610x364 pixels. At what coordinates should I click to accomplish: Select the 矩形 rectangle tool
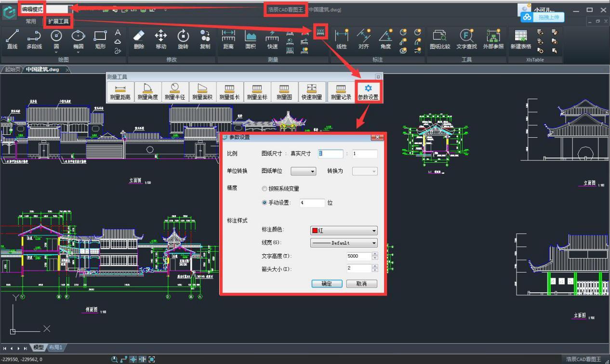[x=100, y=39]
